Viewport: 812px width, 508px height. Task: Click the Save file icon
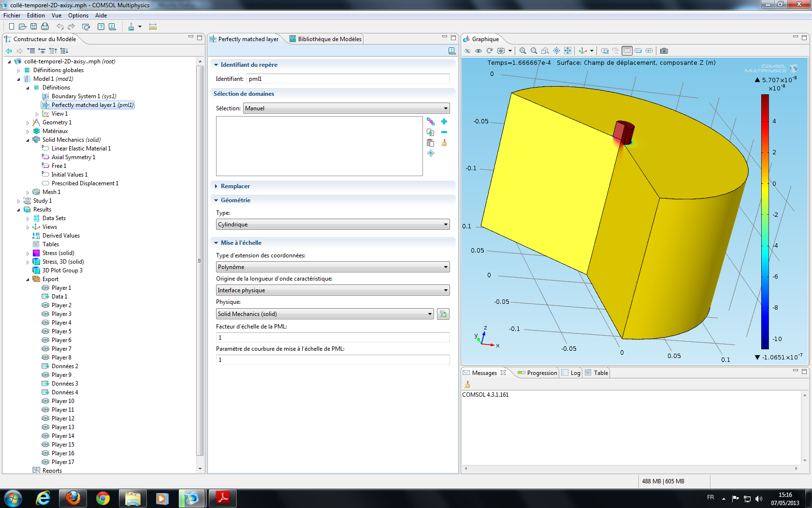(33, 27)
